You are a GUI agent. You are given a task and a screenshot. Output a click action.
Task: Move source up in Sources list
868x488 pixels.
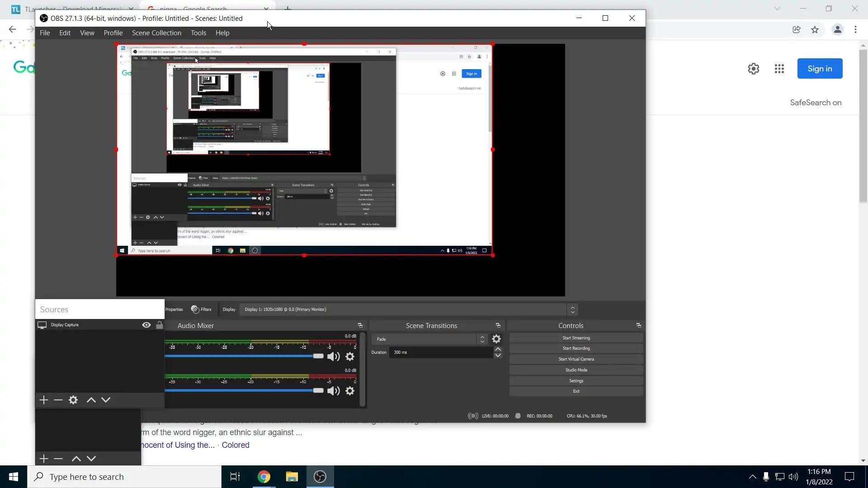[91, 400]
